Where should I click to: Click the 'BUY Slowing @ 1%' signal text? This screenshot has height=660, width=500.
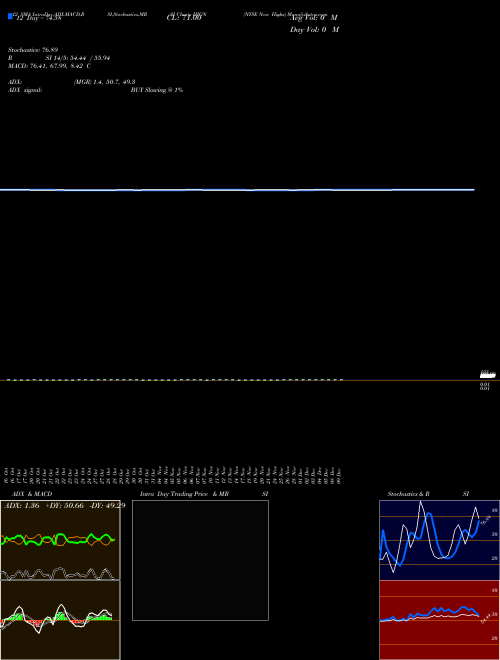tap(157, 90)
